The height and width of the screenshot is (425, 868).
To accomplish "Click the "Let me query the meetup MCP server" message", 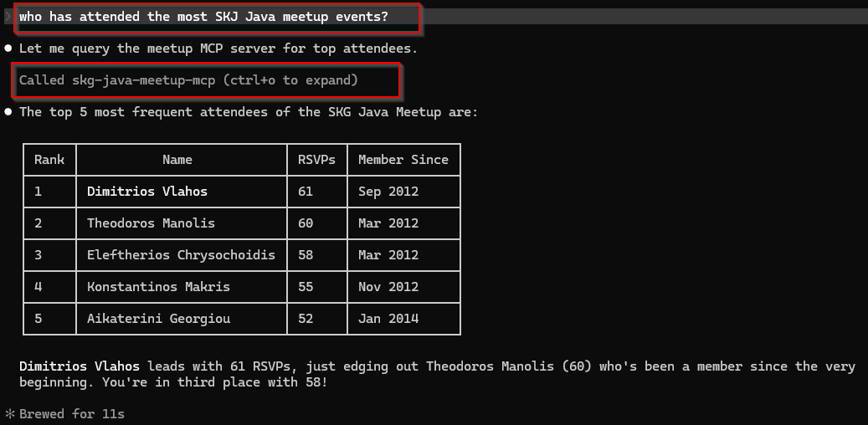I will click(x=218, y=49).
